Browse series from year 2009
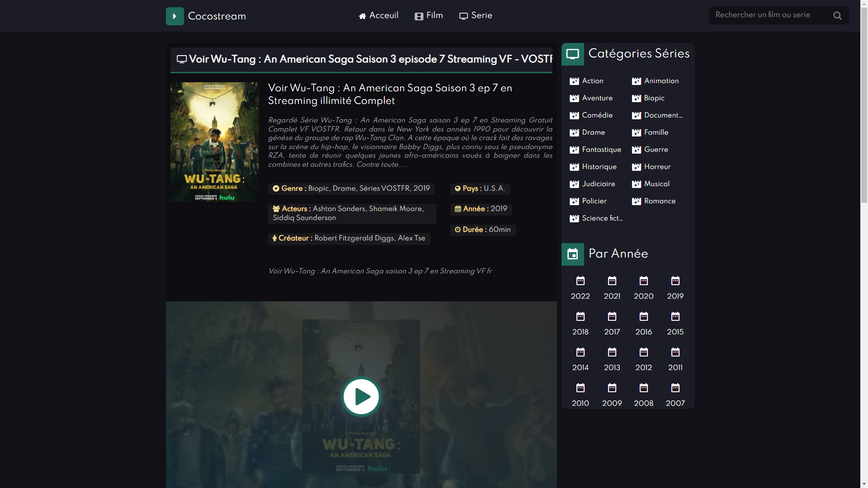This screenshot has height=488, width=868. tap(612, 403)
